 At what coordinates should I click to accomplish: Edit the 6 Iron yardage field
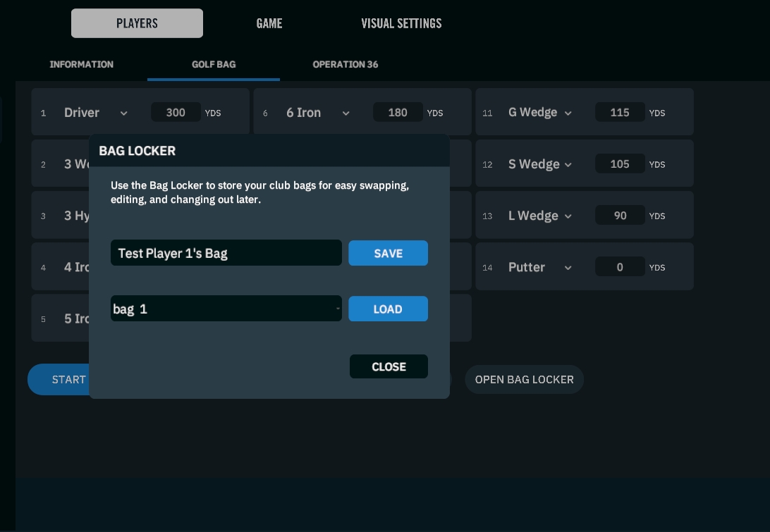[x=398, y=113]
